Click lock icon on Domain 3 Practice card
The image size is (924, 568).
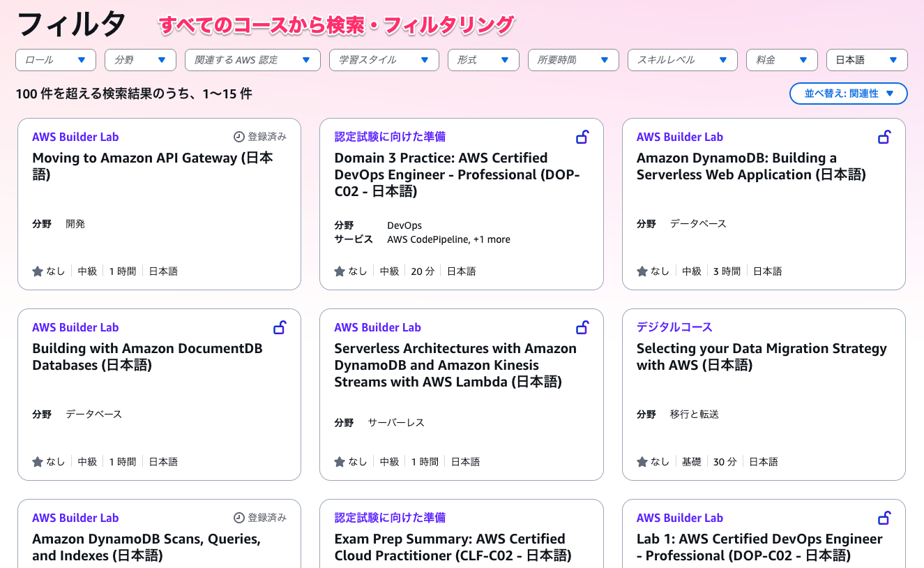(x=582, y=137)
